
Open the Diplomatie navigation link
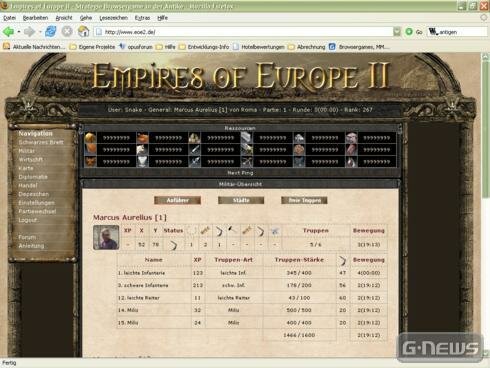(33, 177)
